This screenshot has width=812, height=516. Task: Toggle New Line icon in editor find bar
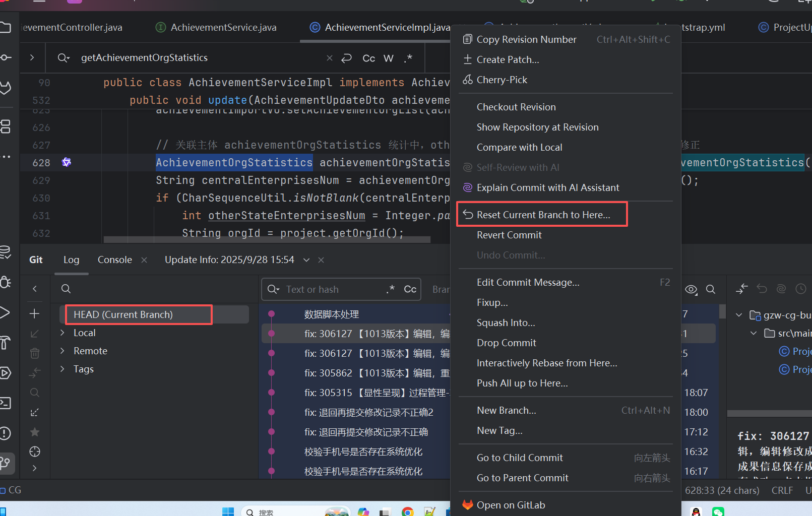(346, 58)
